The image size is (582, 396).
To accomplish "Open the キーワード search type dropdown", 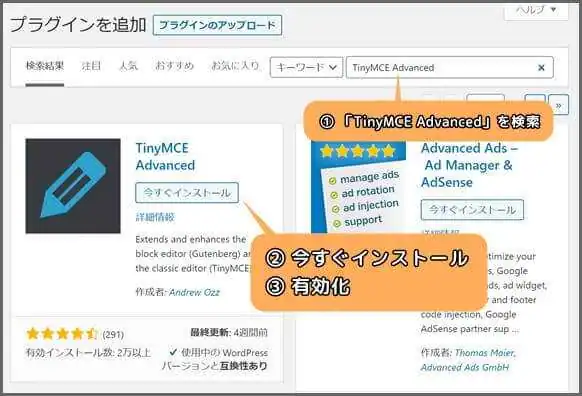I will point(306,67).
